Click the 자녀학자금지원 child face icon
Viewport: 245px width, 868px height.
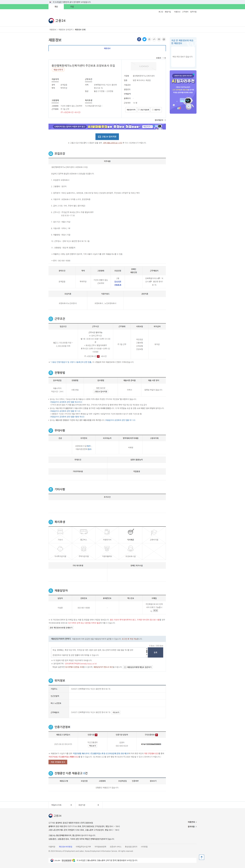coord(60,549)
